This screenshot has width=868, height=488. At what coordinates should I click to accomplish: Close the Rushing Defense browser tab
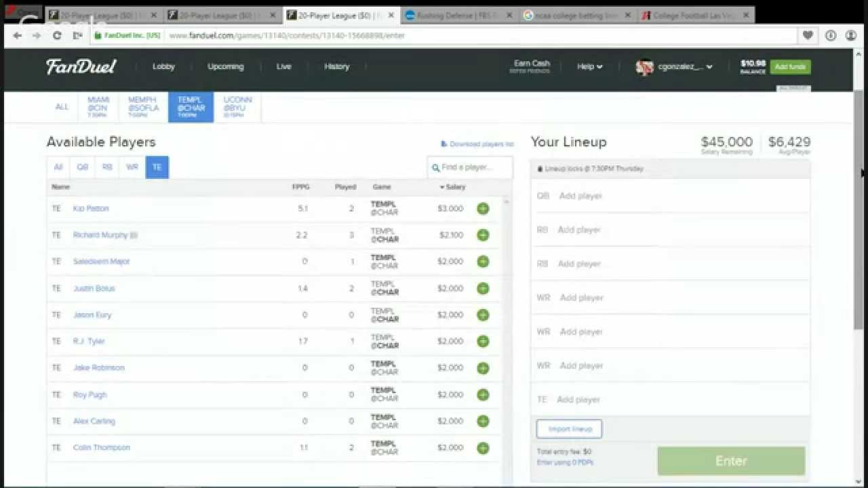point(509,15)
